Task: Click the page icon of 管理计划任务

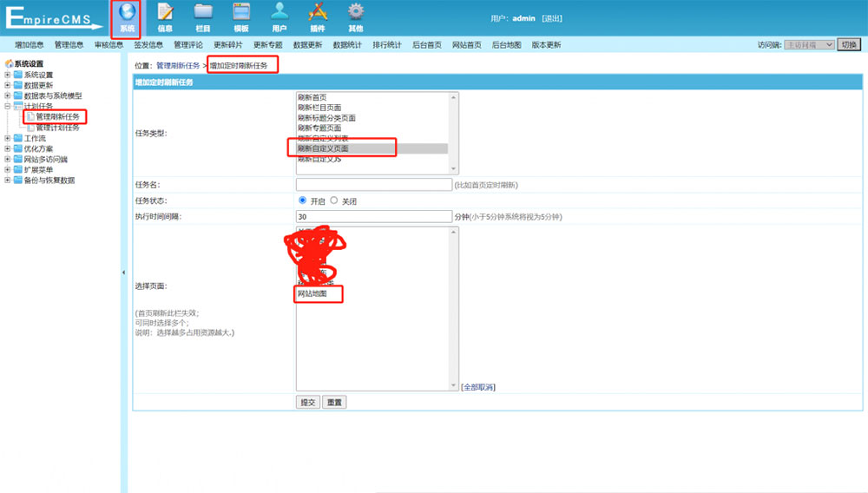Action: coord(30,128)
